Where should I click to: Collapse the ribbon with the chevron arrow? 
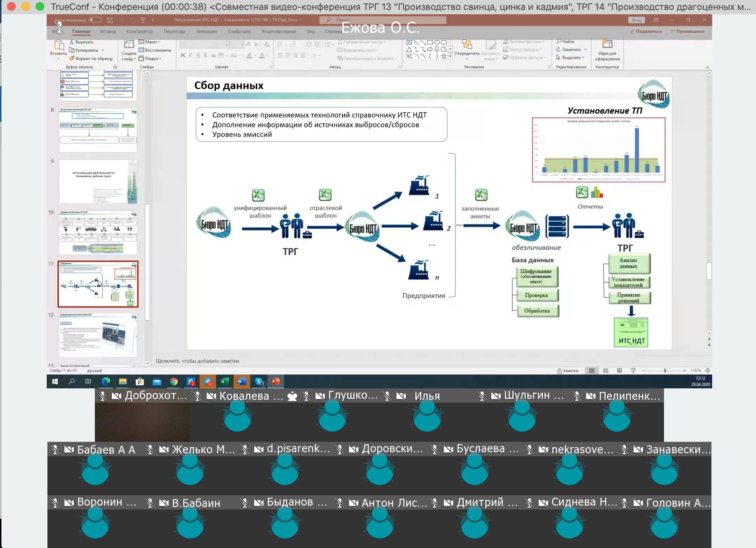708,67
